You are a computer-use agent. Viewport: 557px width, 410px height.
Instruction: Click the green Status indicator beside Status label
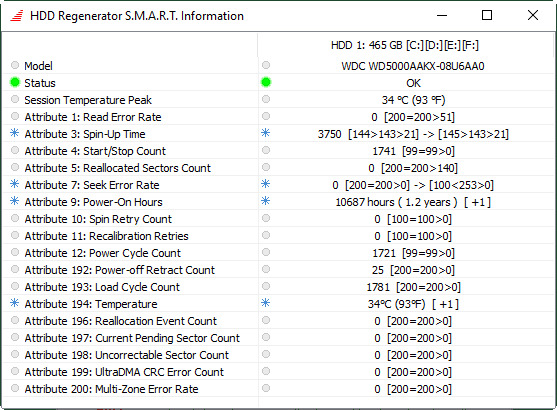coord(15,82)
